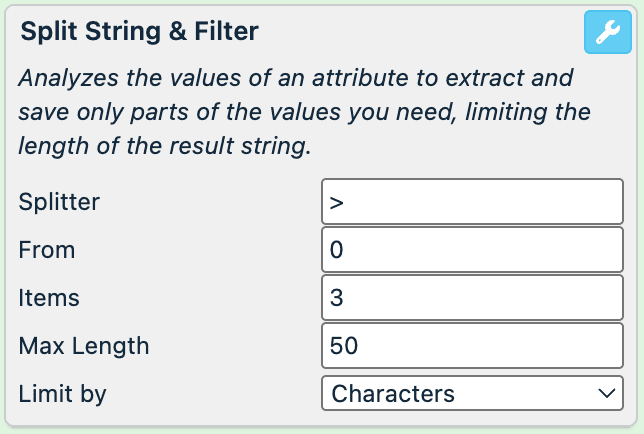Click the value 0 in From field
Screen dimensions: 644x434
click(337, 250)
